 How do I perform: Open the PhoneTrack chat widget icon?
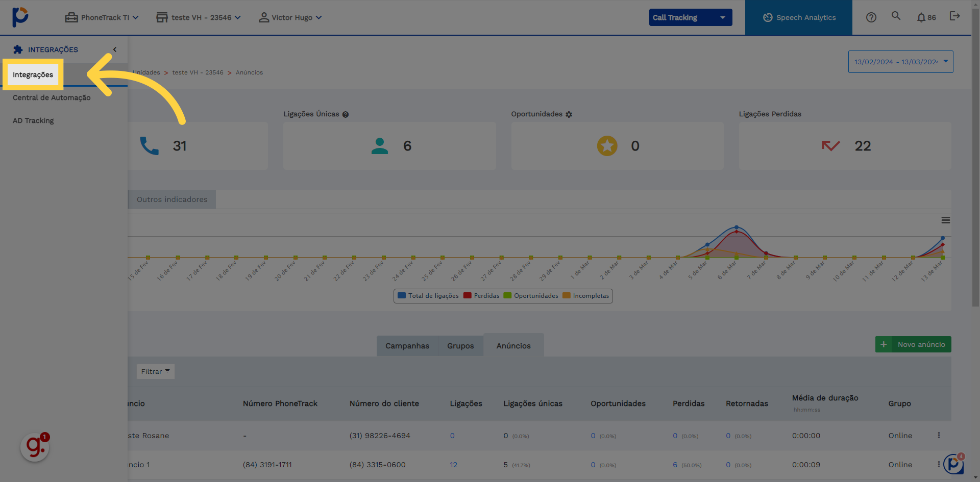(953, 464)
